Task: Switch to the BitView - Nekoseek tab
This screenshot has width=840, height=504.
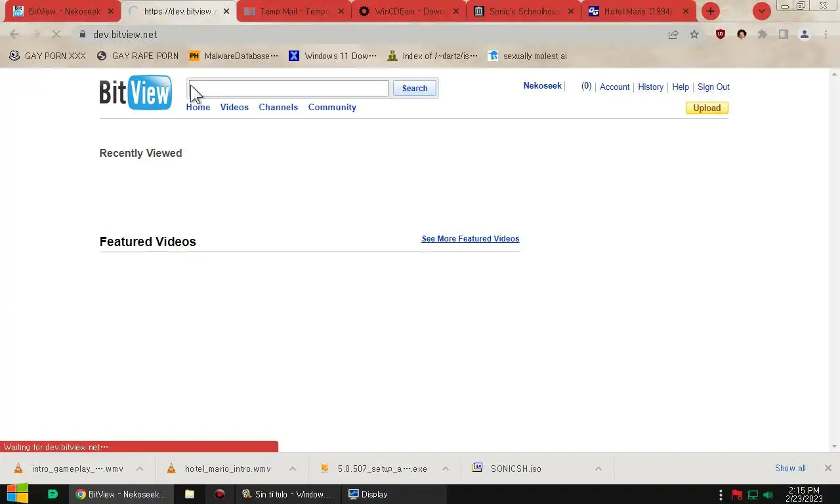Action: click(x=64, y=11)
